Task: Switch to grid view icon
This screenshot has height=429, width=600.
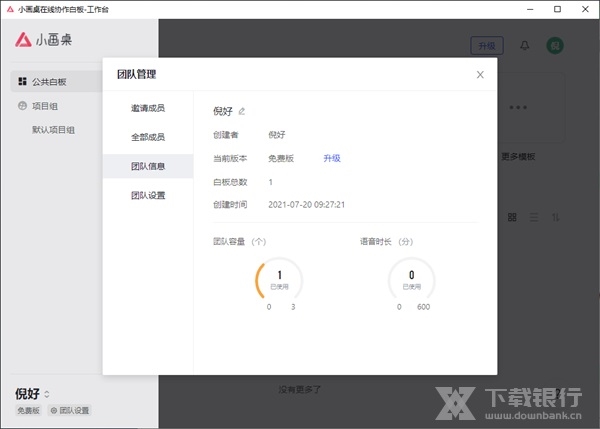Action: 512,217
